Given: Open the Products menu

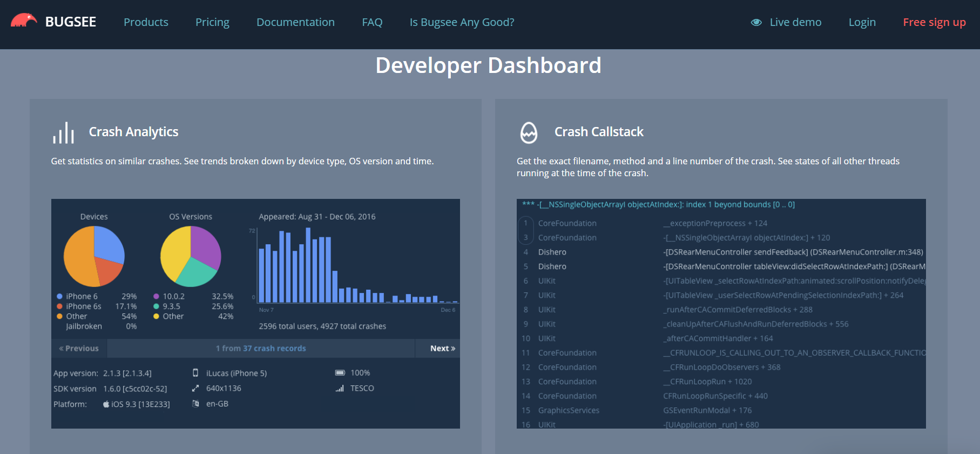Looking at the screenshot, I should tap(146, 22).
